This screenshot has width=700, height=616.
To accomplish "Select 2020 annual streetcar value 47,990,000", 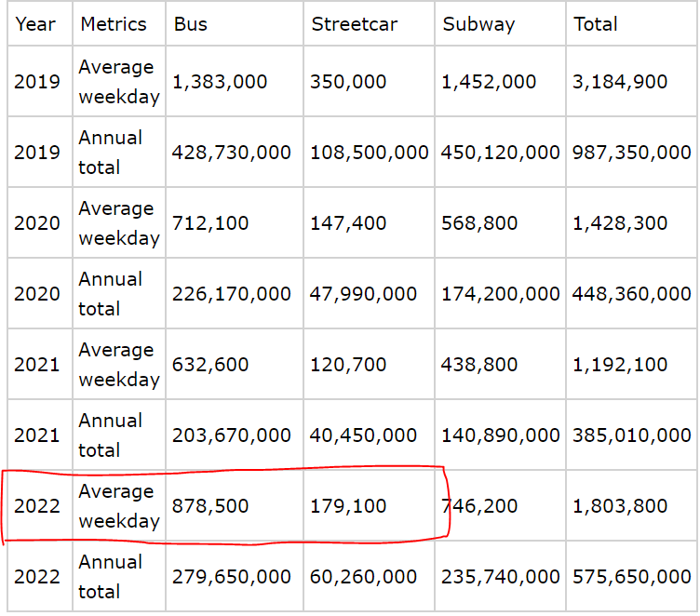I will coord(363,294).
